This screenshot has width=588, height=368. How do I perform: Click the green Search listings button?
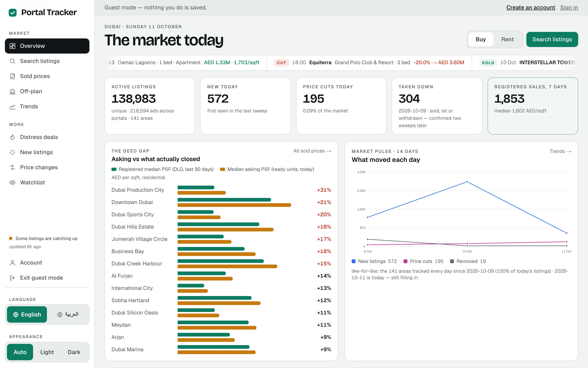pyautogui.click(x=552, y=39)
